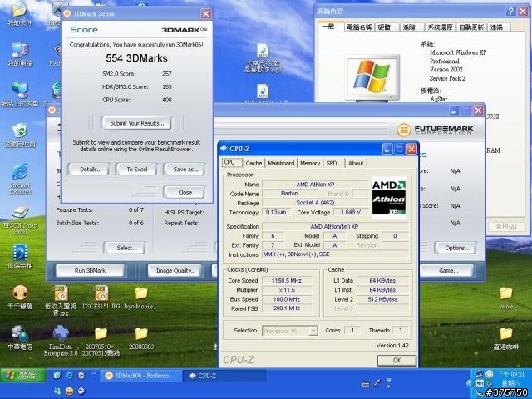Click the third quick launch icon next to the IE icon
Viewport: 532px width, 399px height.
point(81,375)
